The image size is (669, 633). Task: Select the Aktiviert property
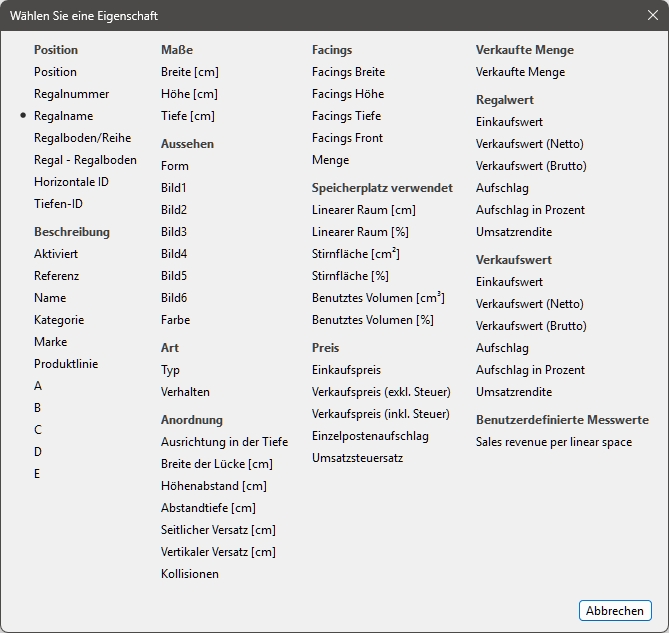56,254
